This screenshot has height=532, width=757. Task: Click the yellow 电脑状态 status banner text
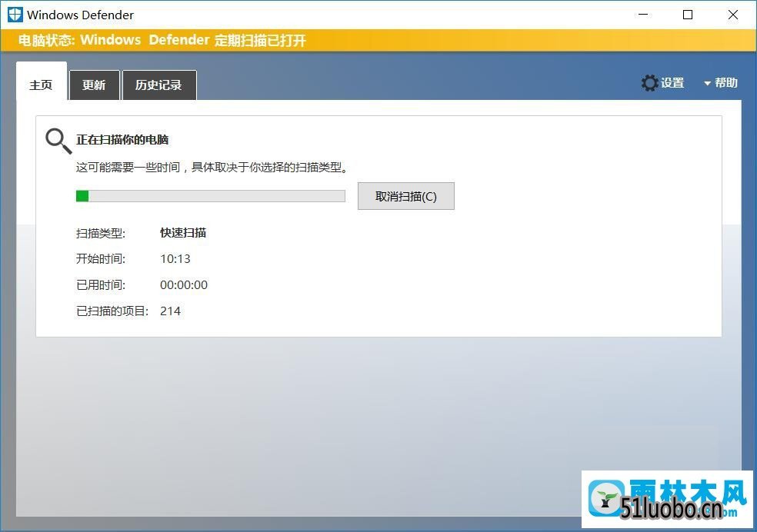point(162,40)
